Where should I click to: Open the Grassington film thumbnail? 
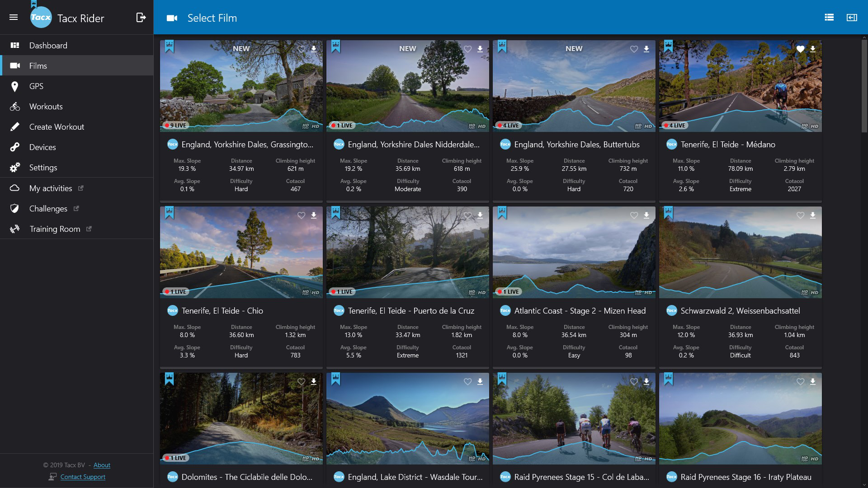pos(241,86)
